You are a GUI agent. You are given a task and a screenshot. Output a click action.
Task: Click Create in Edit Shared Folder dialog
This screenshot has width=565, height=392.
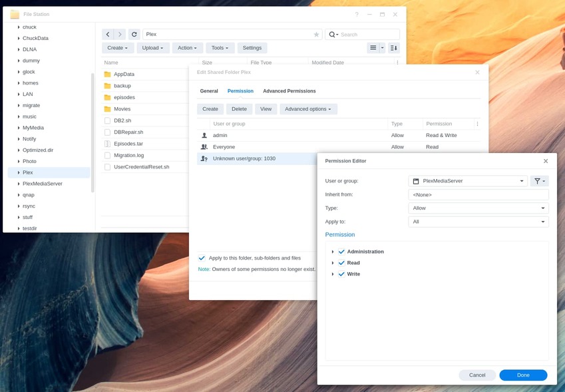[x=210, y=109]
